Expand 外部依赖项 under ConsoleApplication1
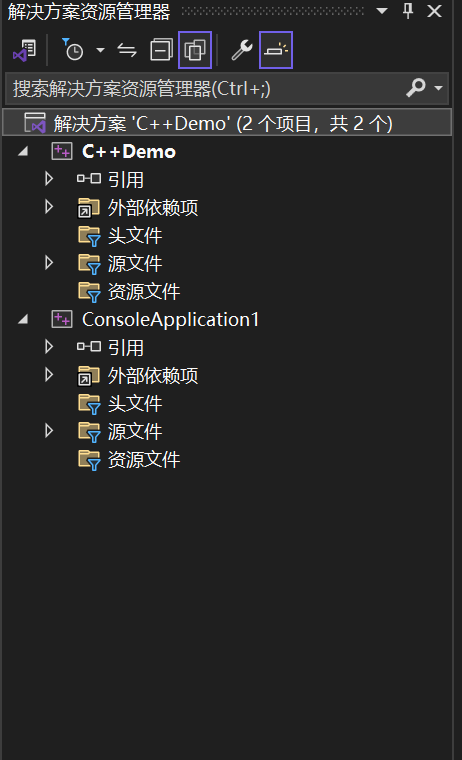462x760 pixels. pyautogui.click(x=48, y=375)
